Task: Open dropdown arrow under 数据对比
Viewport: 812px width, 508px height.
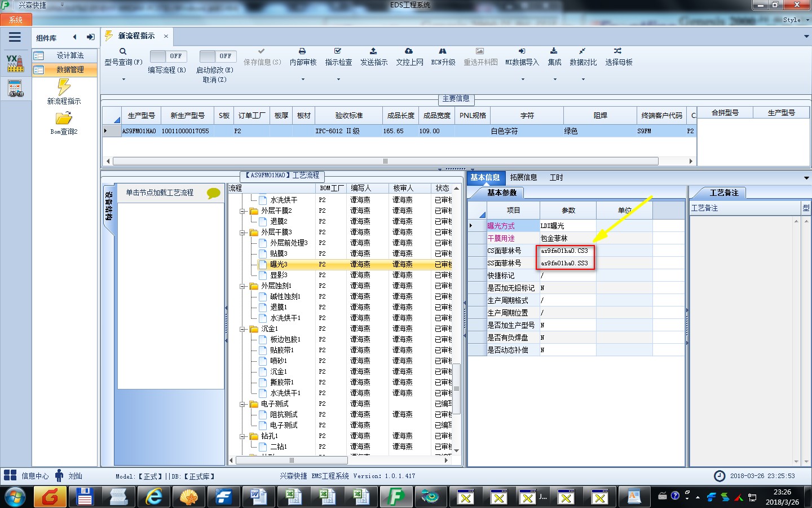Action: 583,80
